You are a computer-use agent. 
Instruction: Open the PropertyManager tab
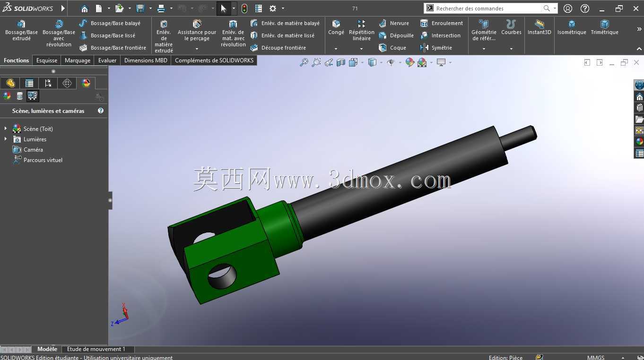(x=29, y=83)
